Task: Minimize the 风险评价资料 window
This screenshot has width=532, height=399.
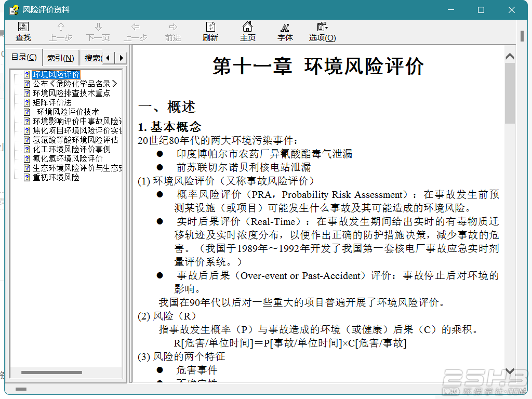Action: coord(451,10)
